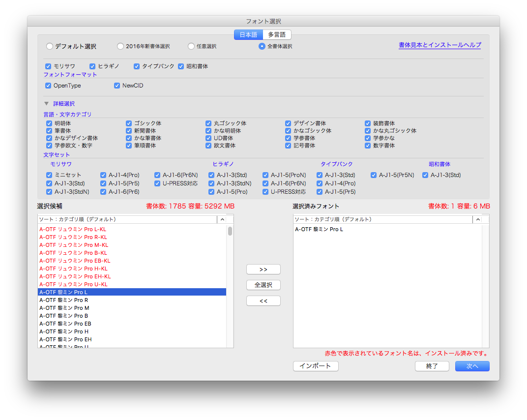This screenshot has height=420, width=527.
Task: Uncheck the NewCID format checkbox
Action: click(x=117, y=86)
